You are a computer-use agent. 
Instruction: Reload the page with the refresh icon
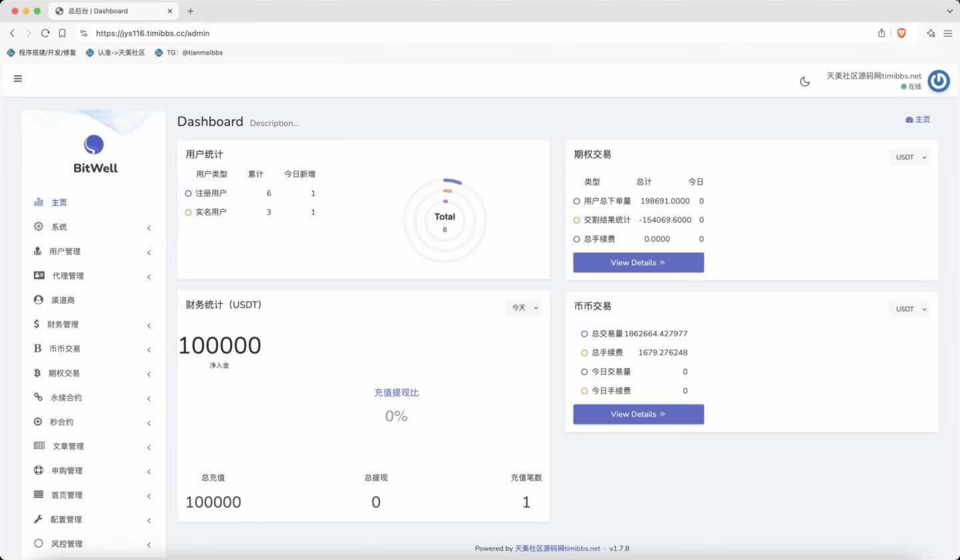tap(45, 33)
